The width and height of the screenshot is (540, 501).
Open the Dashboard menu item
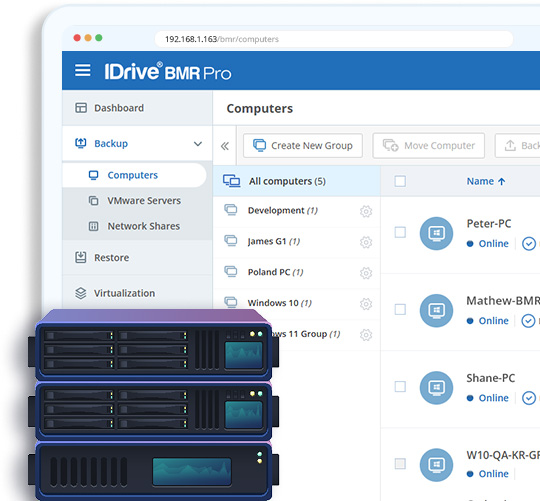pos(137,108)
